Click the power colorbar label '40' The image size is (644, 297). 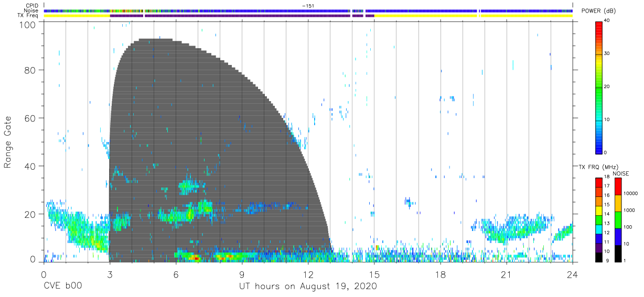[x=607, y=21]
